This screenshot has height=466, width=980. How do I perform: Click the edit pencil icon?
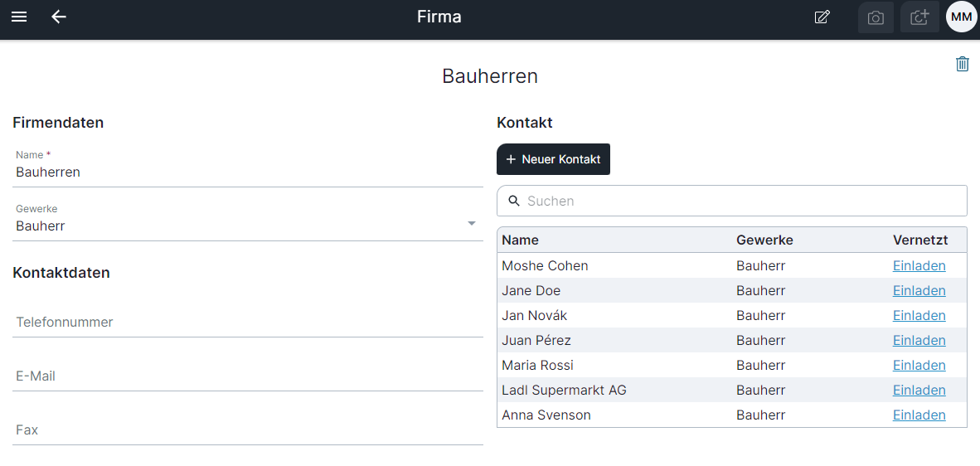pyautogui.click(x=822, y=17)
